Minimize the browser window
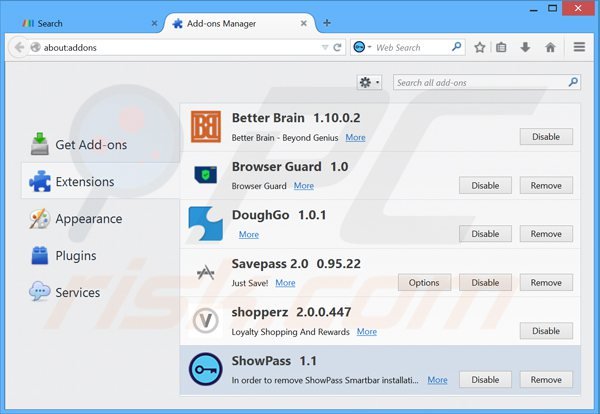600x414 pixels. click(533, 10)
